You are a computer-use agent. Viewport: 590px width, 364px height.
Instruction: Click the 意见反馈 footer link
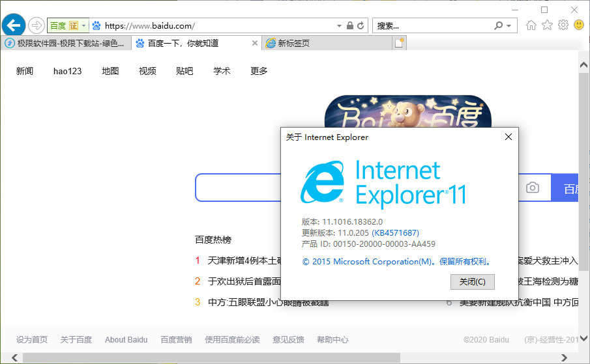288,340
